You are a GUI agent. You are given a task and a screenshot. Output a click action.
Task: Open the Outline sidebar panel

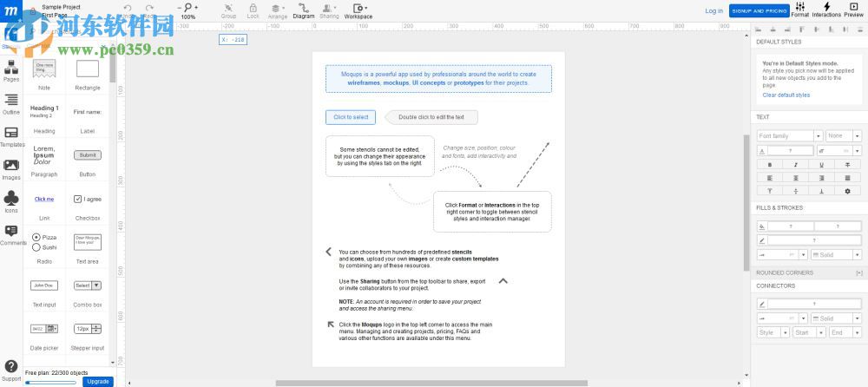[11, 104]
